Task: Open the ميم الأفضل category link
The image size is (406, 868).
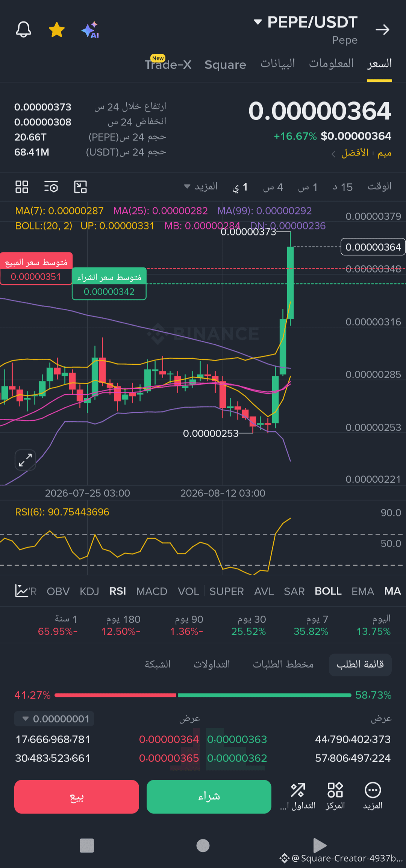Action: pos(362,153)
